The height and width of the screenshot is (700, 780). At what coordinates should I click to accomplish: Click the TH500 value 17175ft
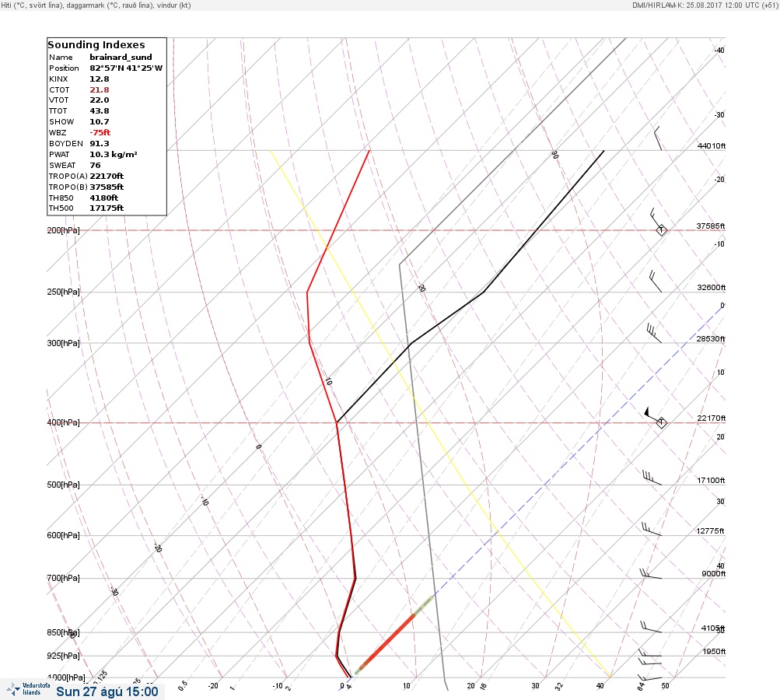107,208
